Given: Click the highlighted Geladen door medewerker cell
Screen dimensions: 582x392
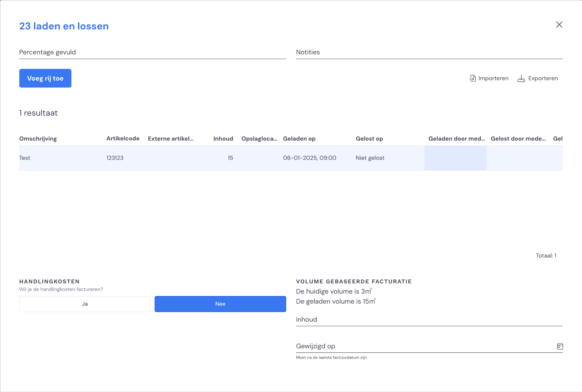Looking at the screenshot, I should coord(455,158).
